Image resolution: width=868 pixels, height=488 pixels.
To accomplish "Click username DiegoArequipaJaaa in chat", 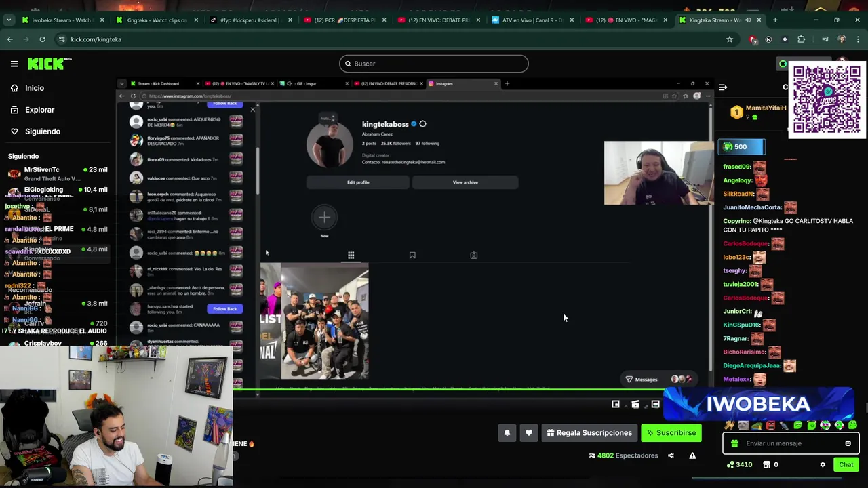I will [x=752, y=365].
